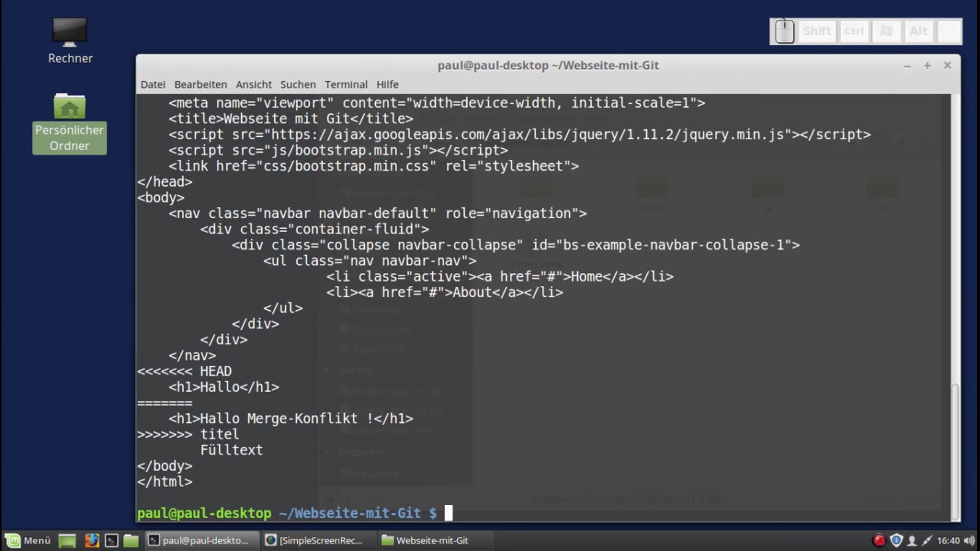The image size is (980, 551).
Task: Open the Persönlicher Ordner desktop folder
Action: (x=69, y=122)
